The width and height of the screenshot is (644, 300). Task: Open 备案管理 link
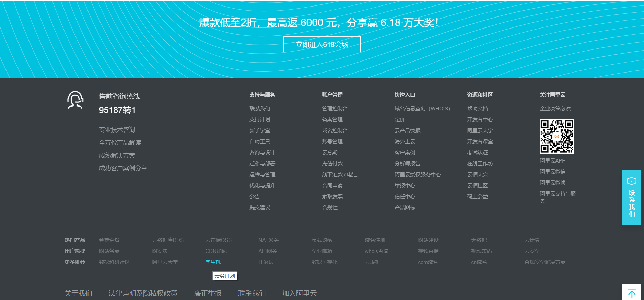pyautogui.click(x=332, y=120)
